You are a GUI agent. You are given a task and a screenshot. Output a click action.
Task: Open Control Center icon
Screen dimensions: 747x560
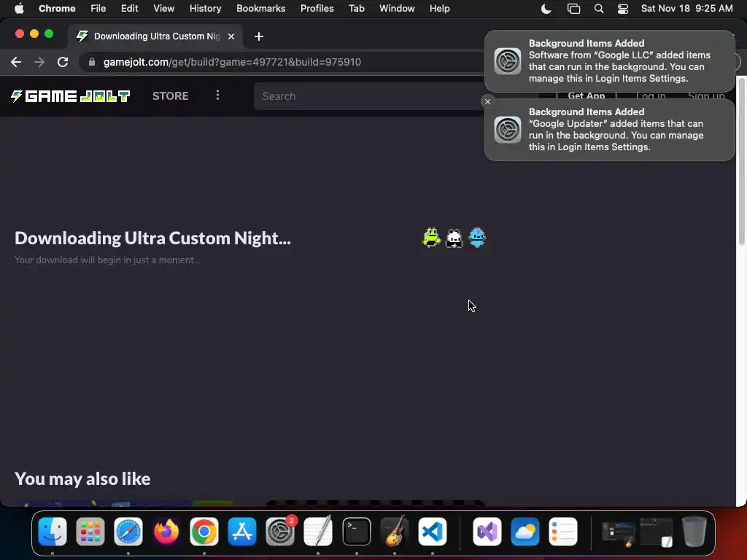pyautogui.click(x=623, y=9)
